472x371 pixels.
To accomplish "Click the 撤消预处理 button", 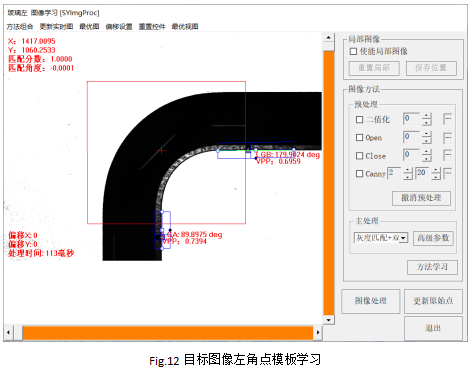I will coord(421,198).
